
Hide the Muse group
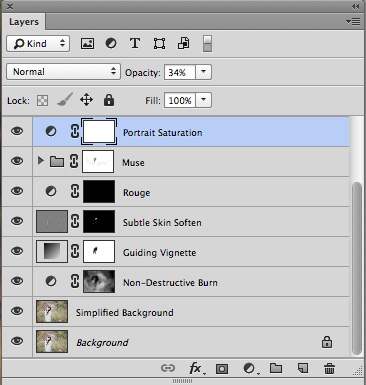pyautogui.click(x=17, y=161)
